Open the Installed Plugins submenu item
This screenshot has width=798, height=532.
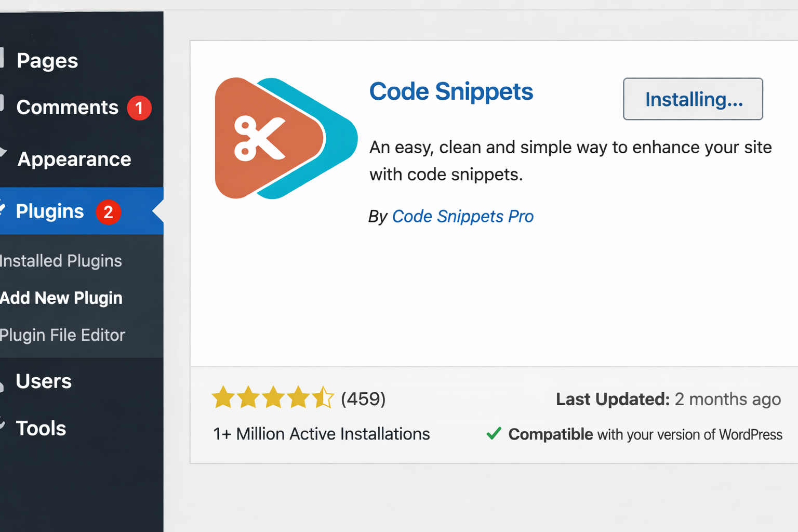[61, 261]
